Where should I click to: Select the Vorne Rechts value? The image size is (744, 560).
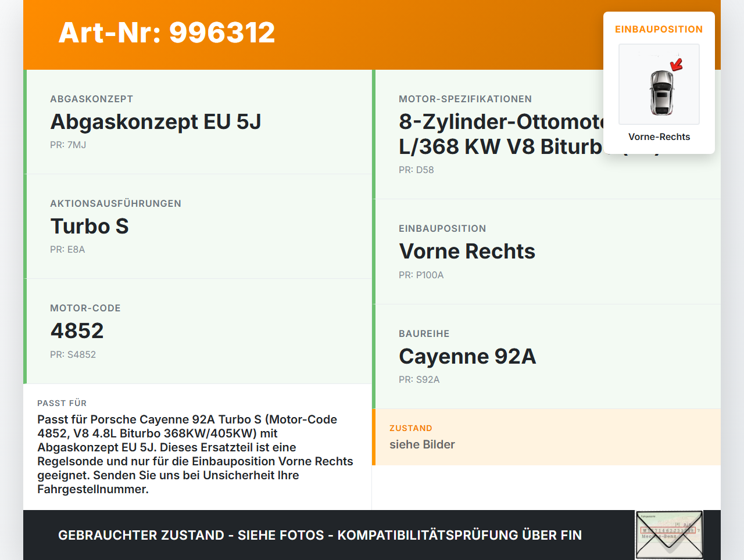click(x=467, y=252)
